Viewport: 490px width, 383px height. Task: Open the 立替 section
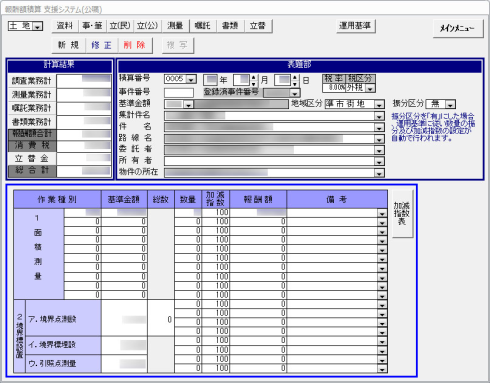(258, 26)
